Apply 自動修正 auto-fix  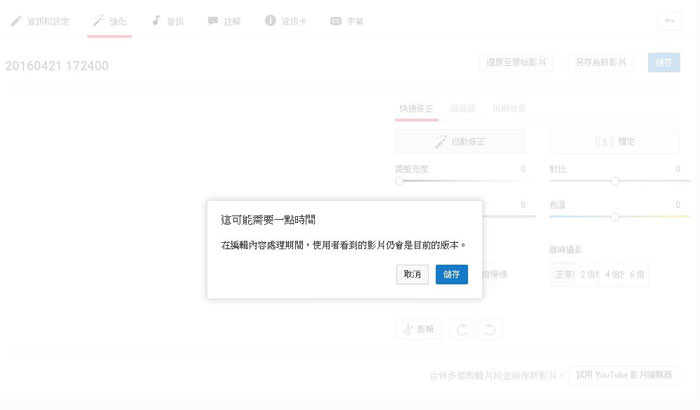[x=460, y=142]
